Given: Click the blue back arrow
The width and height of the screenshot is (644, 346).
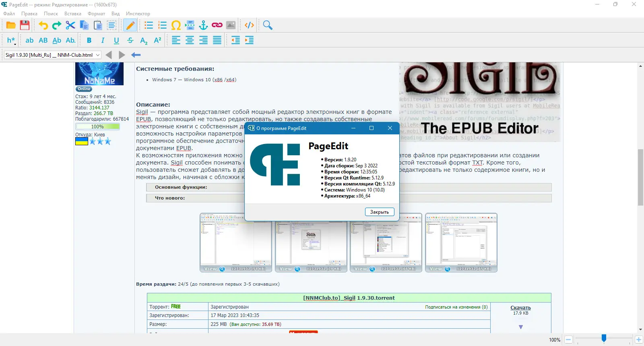Looking at the screenshot, I should tap(136, 55).
